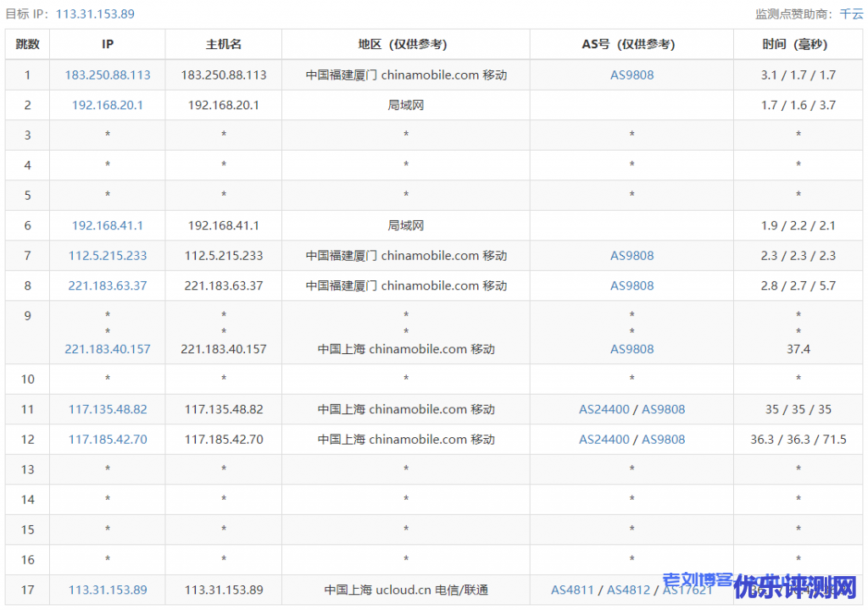Click the 主机名 column header
868x610 pixels.
pyautogui.click(x=224, y=44)
